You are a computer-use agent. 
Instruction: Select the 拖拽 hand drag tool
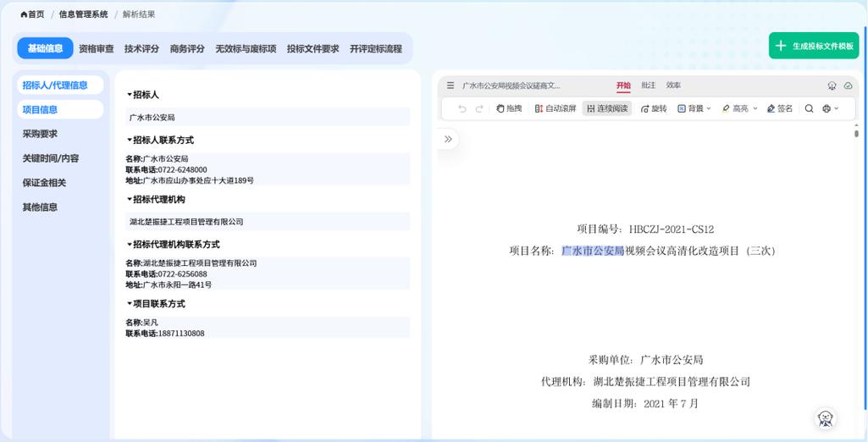(x=509, y=108)
